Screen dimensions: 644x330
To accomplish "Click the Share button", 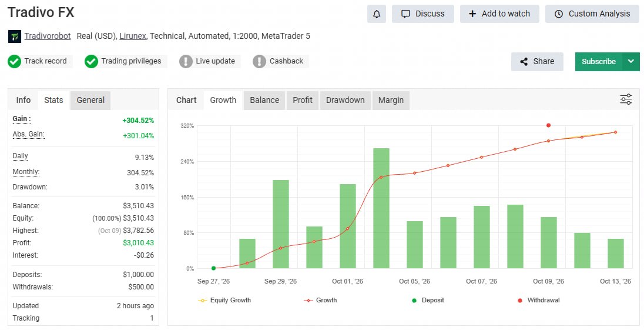I will point(537,62).
